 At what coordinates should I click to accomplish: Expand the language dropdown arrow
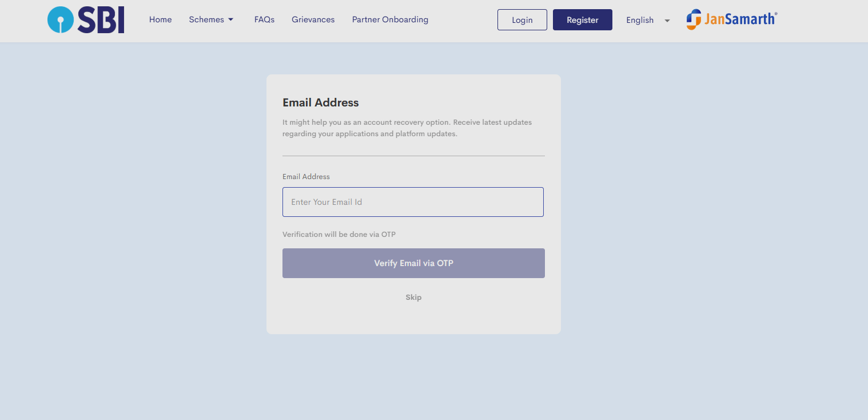point(667,21)
